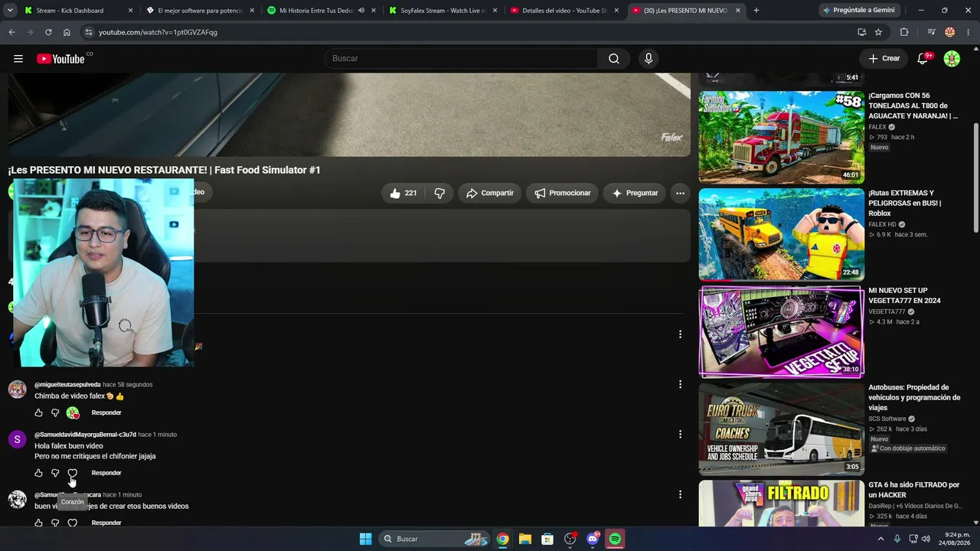Click username @miguelteutasepulveda
Image resolution: width=980 pixels, height=551 pixels.
pyautogui.click(x=67, y=385)
